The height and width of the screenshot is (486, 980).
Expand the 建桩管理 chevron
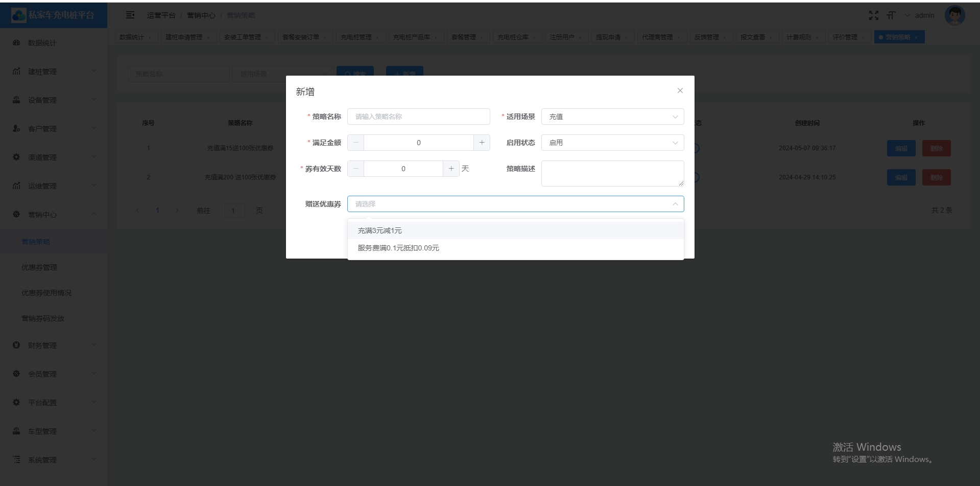[94, 71]
